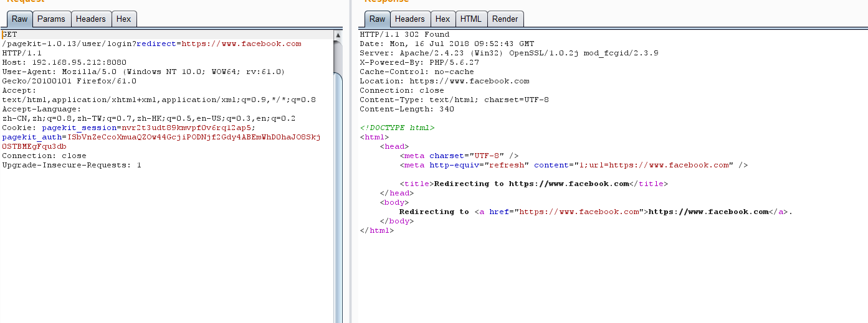The height and width of the screenshot is (323, 868).
Task: Open the Response Headers tab
Action: [x=410, y=19]
